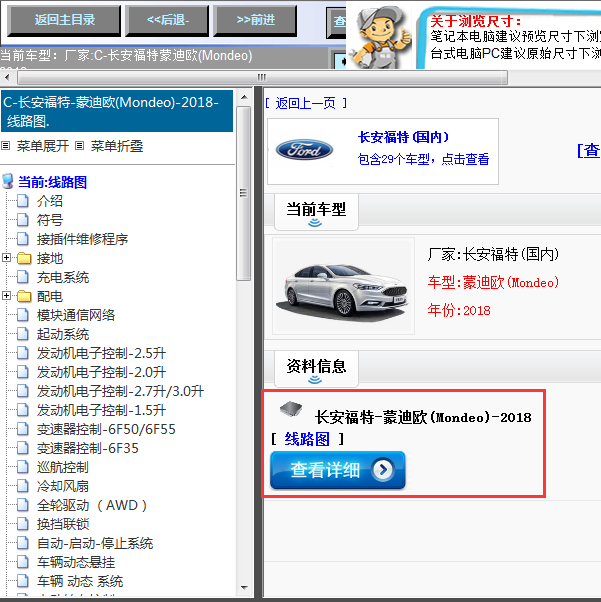
Task: Click the 配电 folder icon
Action: (24, 296)
